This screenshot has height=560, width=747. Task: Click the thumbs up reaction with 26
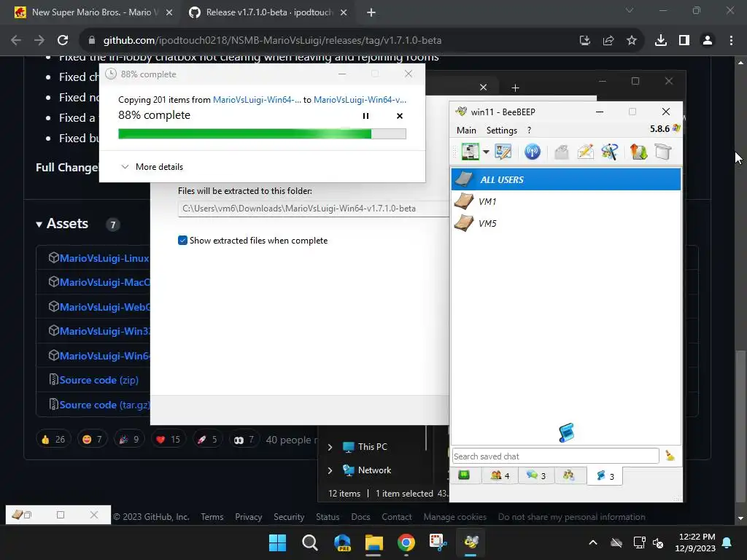point(53,439)
